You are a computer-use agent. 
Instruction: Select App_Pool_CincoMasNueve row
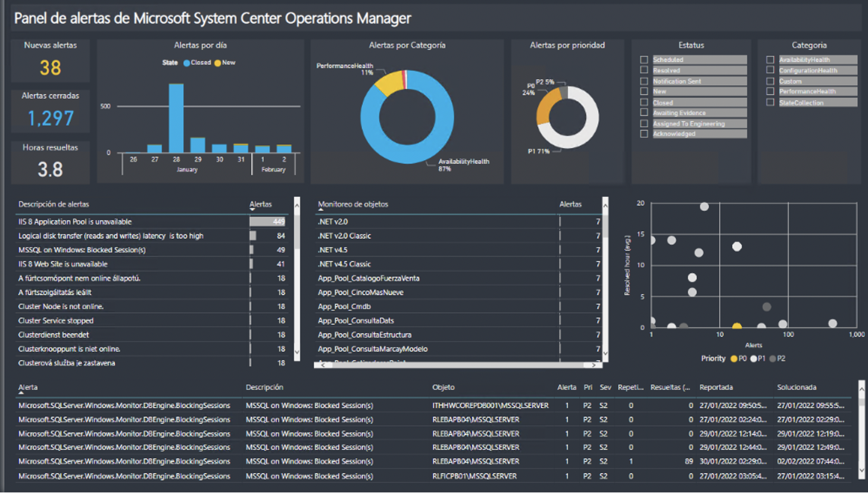pyautogui.click(x=458, y=292)
